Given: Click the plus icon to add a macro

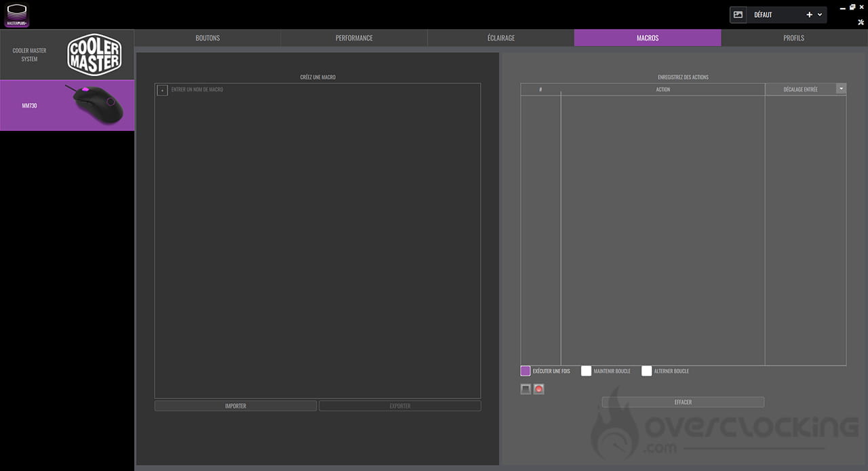Looking at the screenshot, I should [162, 90].
